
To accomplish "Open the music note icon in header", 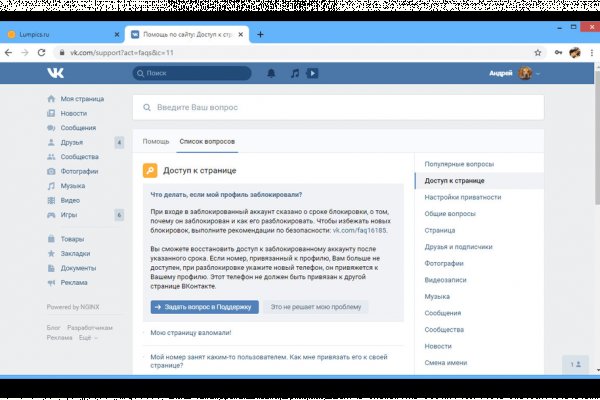I will [x=294, y=73].
